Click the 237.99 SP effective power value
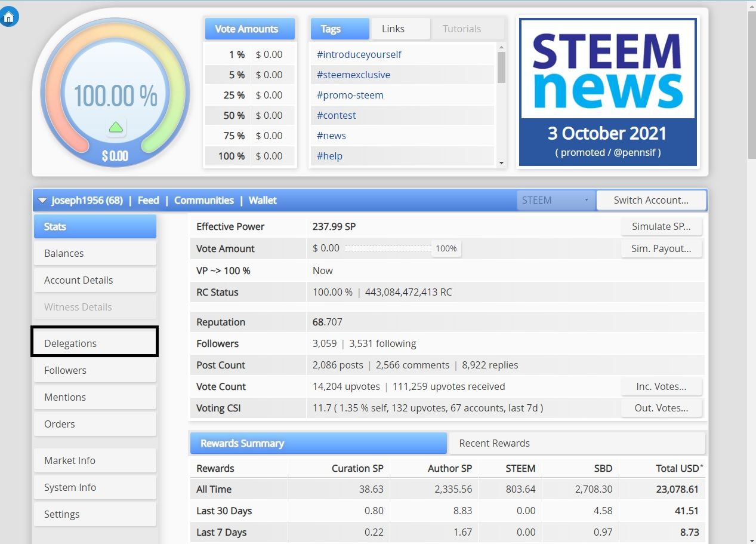This screenshot has width=756, height=544. (x=334, y=226)
